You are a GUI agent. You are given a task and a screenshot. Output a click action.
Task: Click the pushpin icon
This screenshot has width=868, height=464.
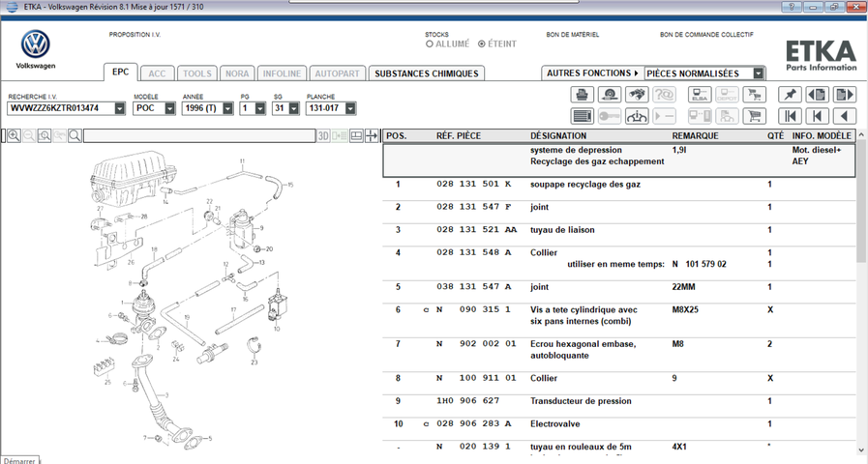(790, 95)
